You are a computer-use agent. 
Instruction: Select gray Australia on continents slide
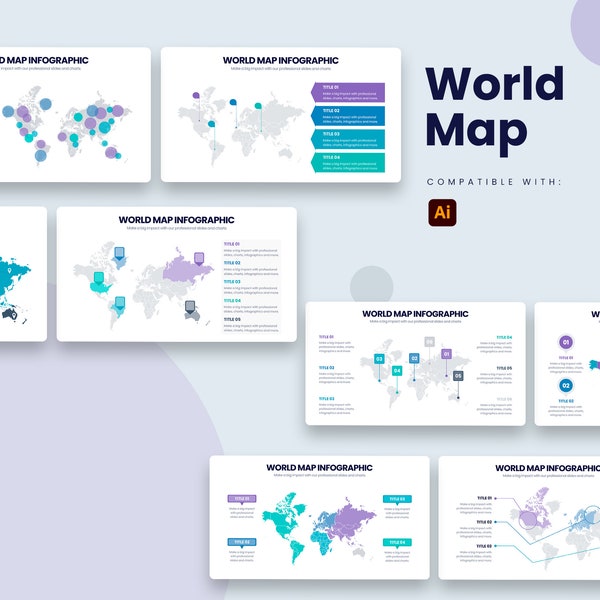click(359, 552)
